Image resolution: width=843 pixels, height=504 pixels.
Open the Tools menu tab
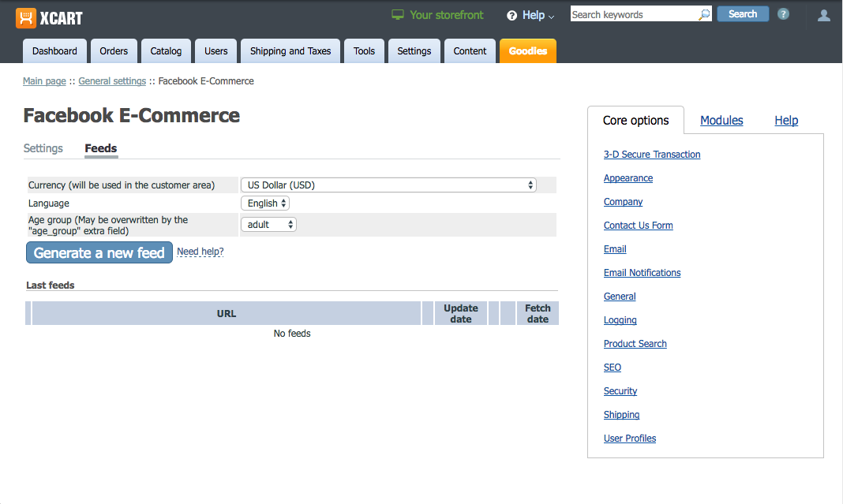coord(364,51)
